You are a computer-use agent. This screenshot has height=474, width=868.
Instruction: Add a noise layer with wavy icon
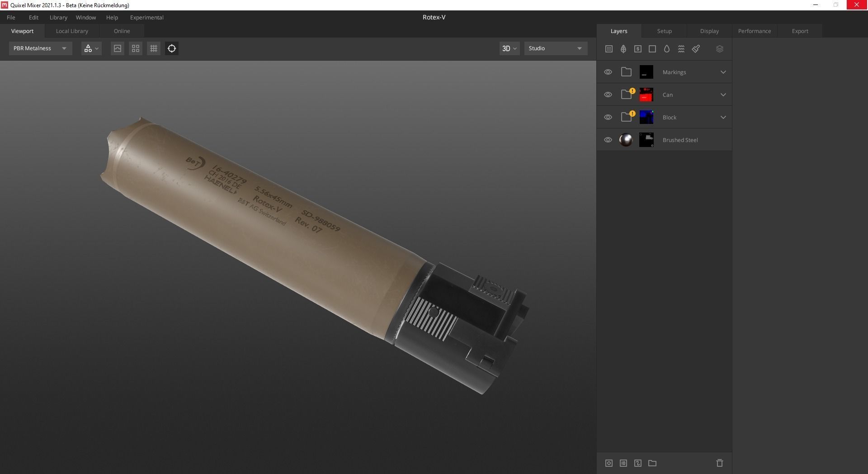(x=681, y=49)
